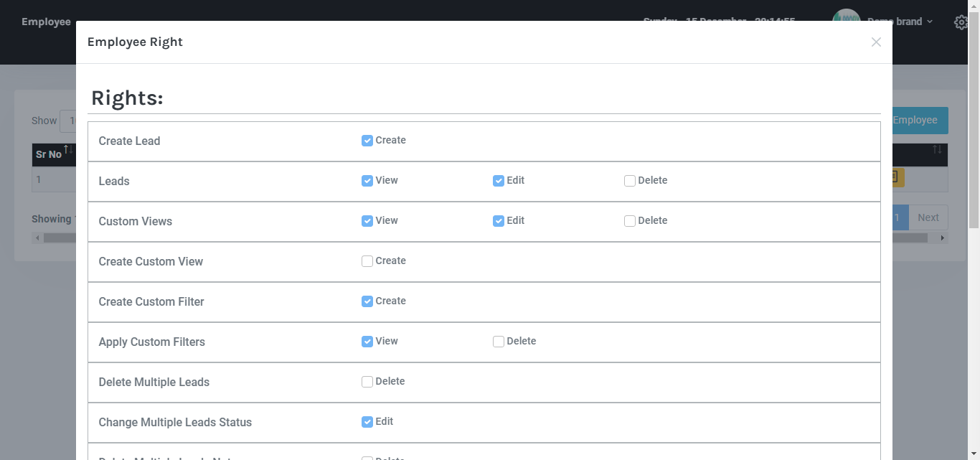Enable Create for Create Custom View
980x460 pixels.
[367, 261]
